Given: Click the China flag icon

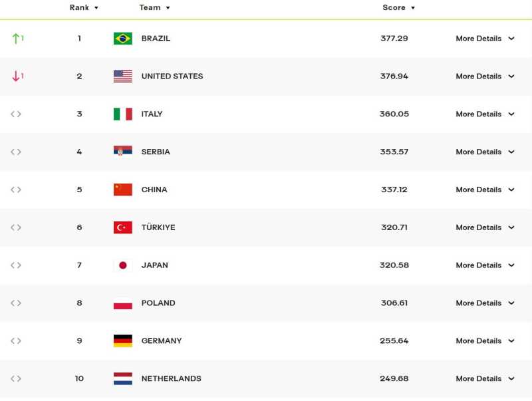Looking at the screenshot, I should pyautogui.click(x=122, y=190).
